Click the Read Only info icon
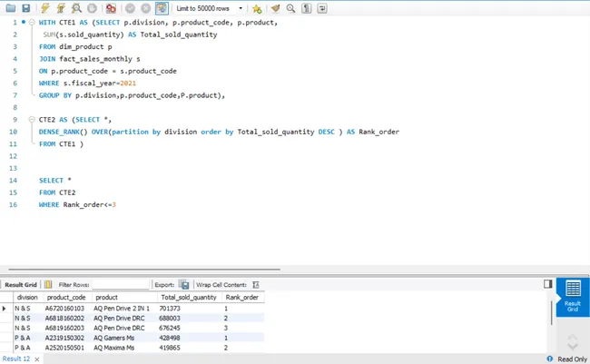The height and width of the screenshot is (364, 590). pos(550,359)
